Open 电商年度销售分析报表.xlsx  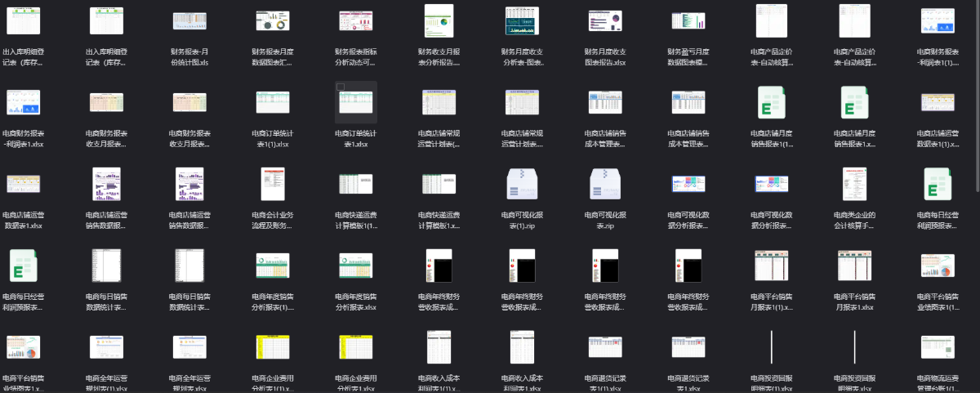pos(356,267)
